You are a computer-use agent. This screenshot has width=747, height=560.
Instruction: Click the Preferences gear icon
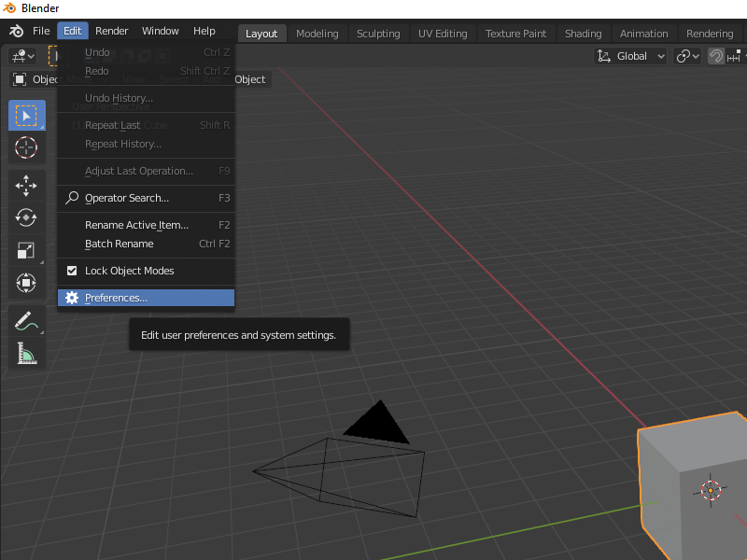(x=72, y=298)
